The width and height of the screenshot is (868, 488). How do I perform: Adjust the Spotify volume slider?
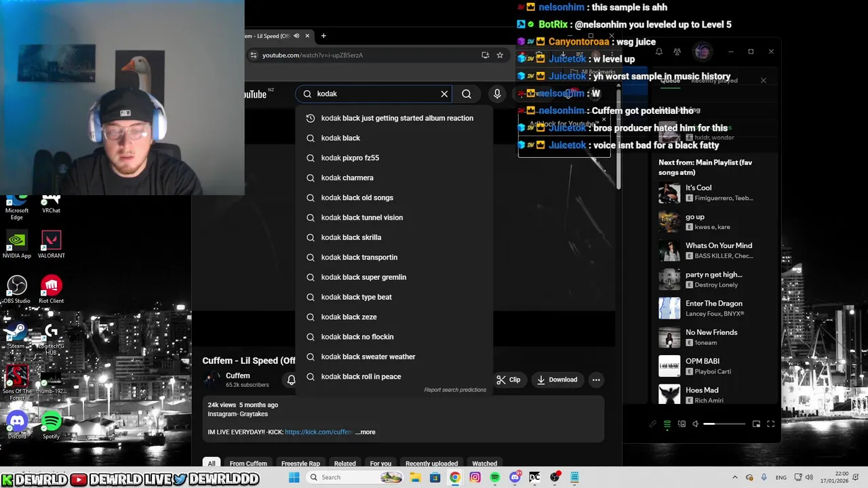(x=724, y=424)
